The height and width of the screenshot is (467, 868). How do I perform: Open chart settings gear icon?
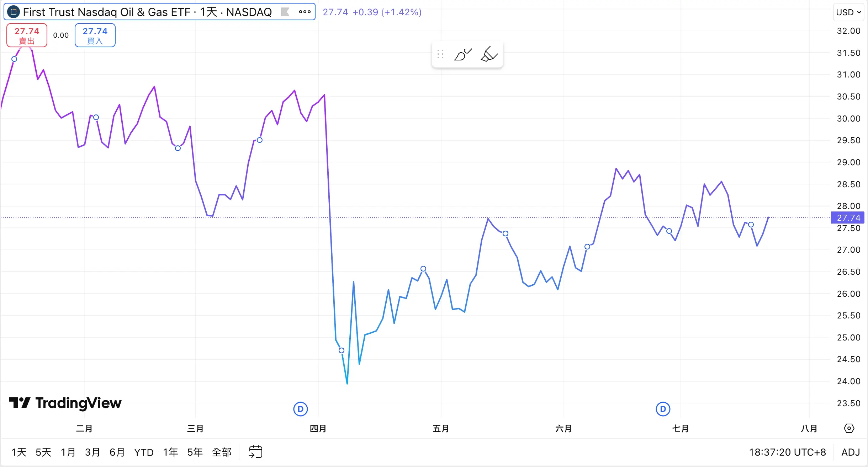[x=849, y=428]
